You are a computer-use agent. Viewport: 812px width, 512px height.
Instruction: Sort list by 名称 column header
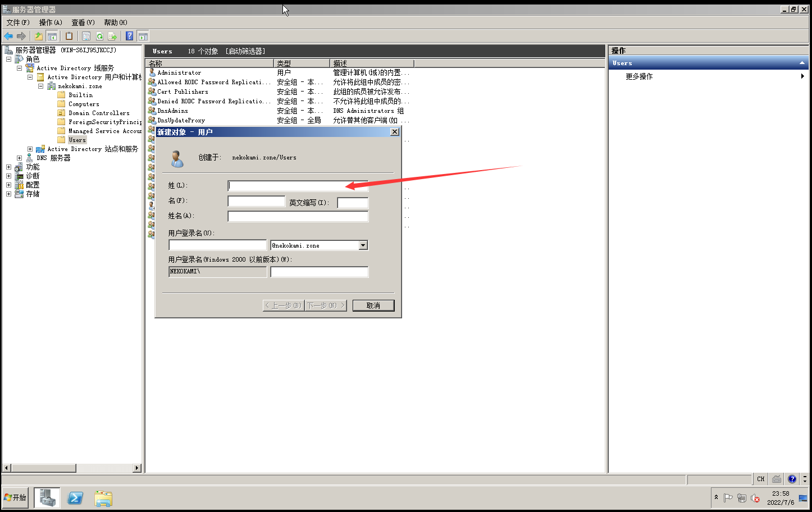pyautogui.click(x=209, y=63)
